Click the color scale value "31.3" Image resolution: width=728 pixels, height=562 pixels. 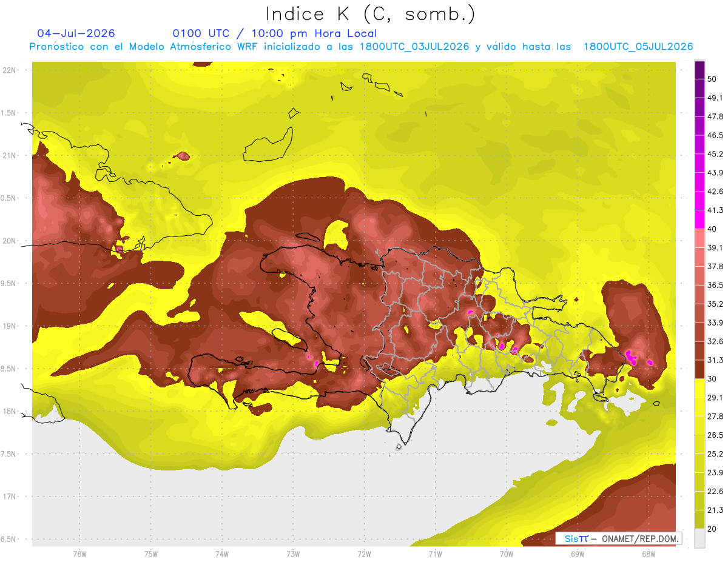click(715, 360)
